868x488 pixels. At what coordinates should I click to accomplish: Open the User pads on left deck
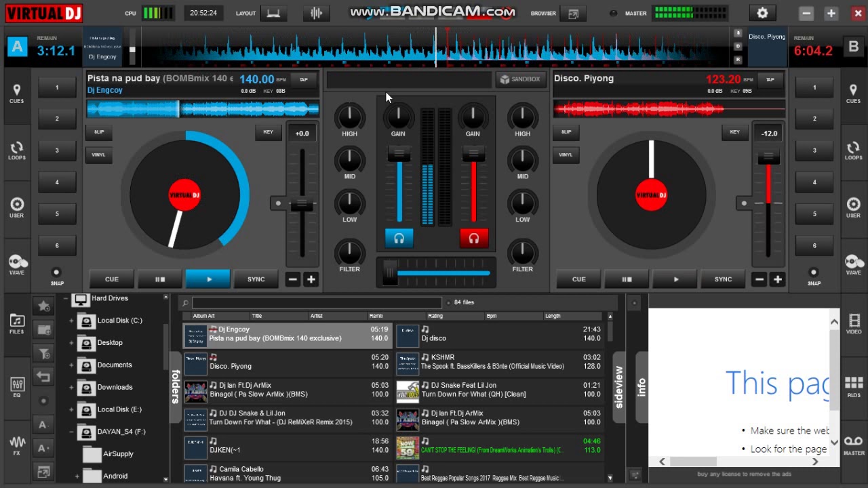click(16, 207)
